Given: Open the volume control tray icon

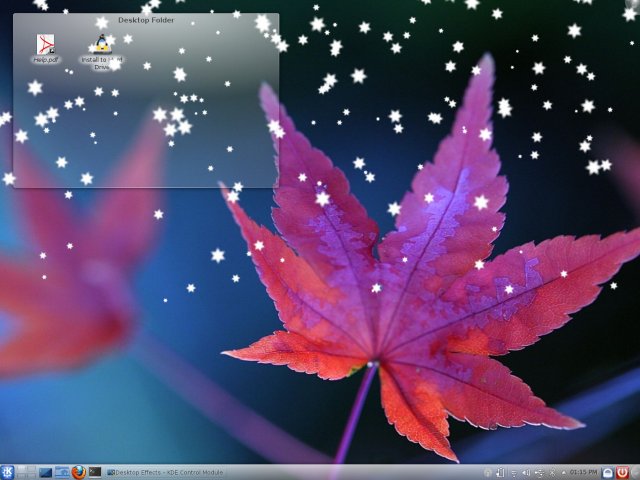Looking at the screenshot, I should coord(526,473).
